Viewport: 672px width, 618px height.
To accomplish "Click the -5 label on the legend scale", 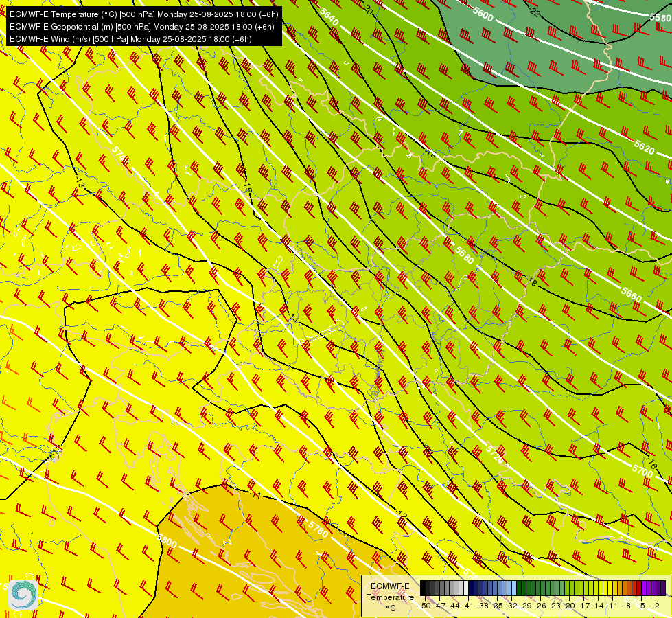I will pos(640,606).
